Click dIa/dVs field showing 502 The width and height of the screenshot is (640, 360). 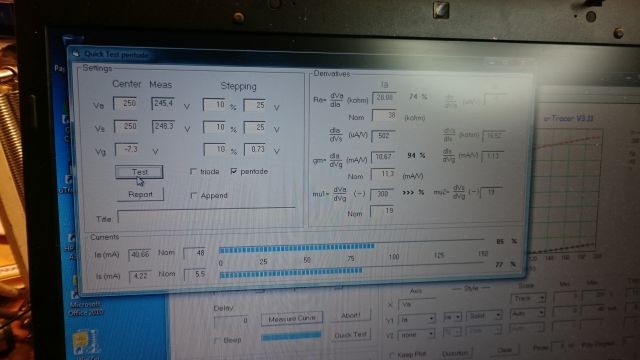[384, 136]
